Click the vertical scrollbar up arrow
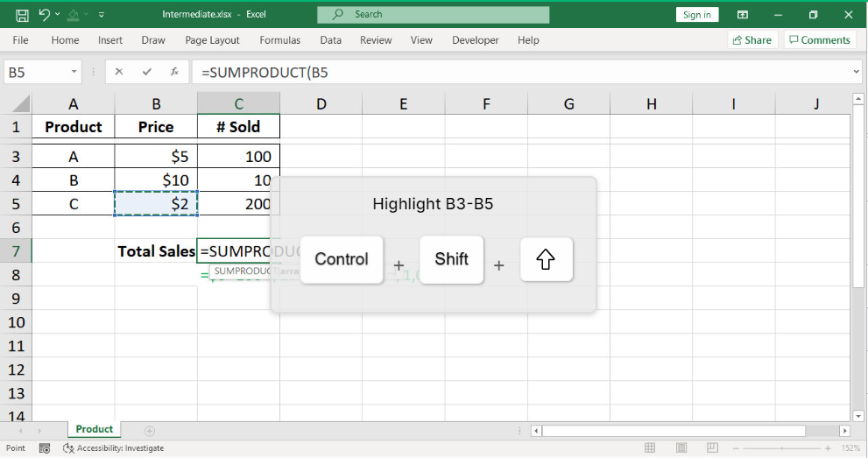The width and height of the screenshot is (868, 458). click(x=858, y=99)
